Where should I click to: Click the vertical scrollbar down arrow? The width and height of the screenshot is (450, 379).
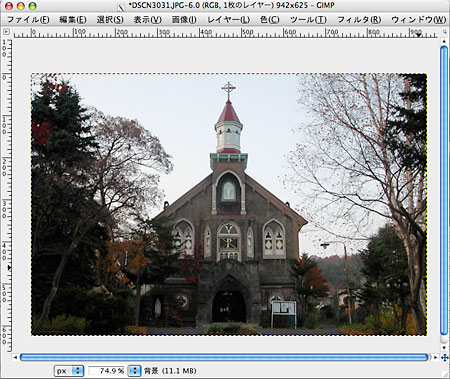444,347
